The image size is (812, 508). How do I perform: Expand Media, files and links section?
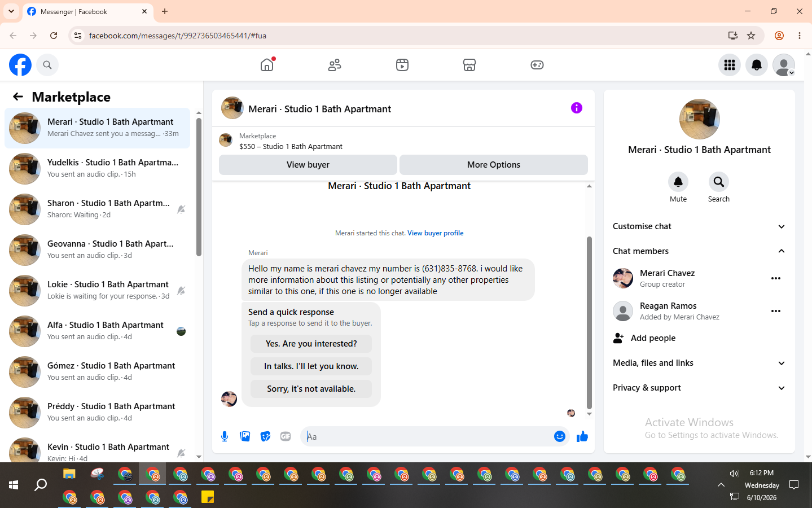pos(700,363)
